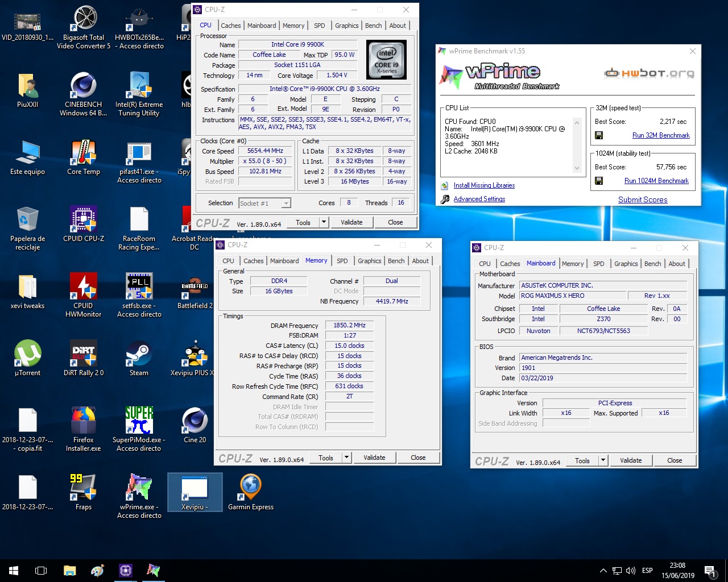Launch the Core Temp shortcut

tap(84, 157)
